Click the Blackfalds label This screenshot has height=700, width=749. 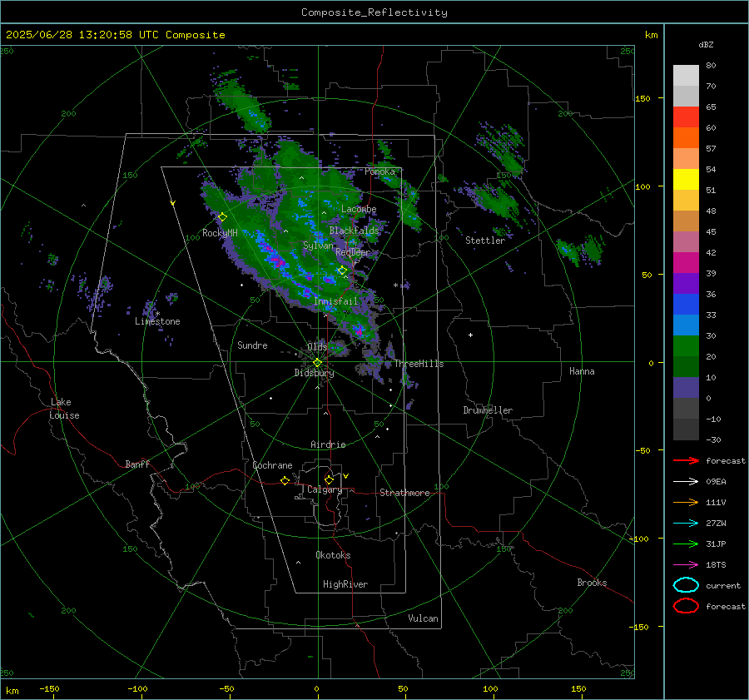coord(354,231)
